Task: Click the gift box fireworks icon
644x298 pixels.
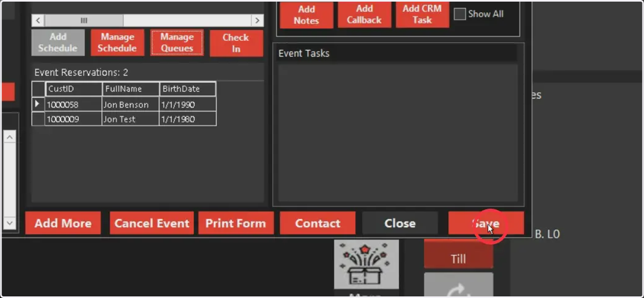Action: (366, 265)
